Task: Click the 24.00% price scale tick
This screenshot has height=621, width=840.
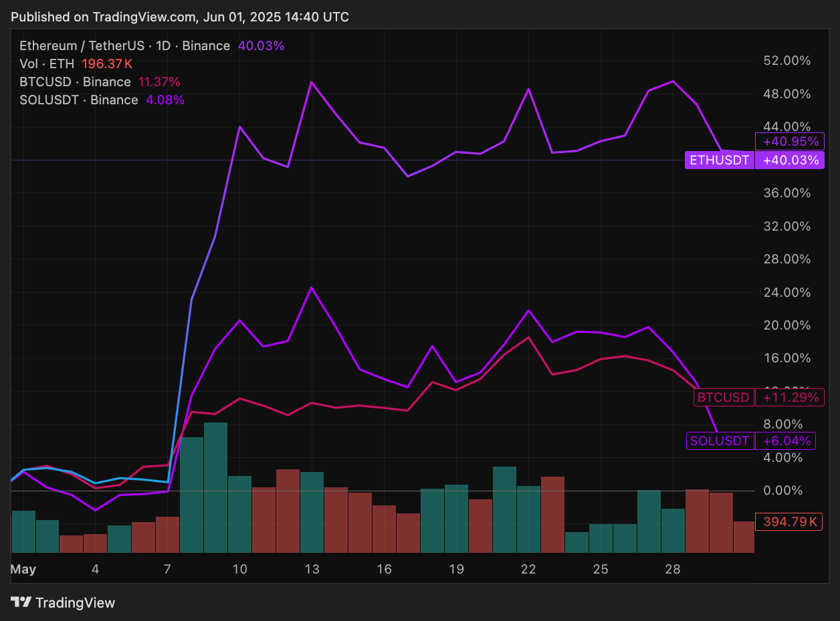Action: pyautogui.click(x=786, y=292)
